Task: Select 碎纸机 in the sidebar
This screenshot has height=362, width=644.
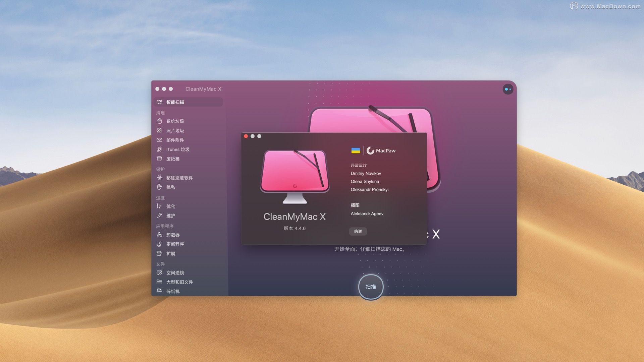Action: pos(188,291)
